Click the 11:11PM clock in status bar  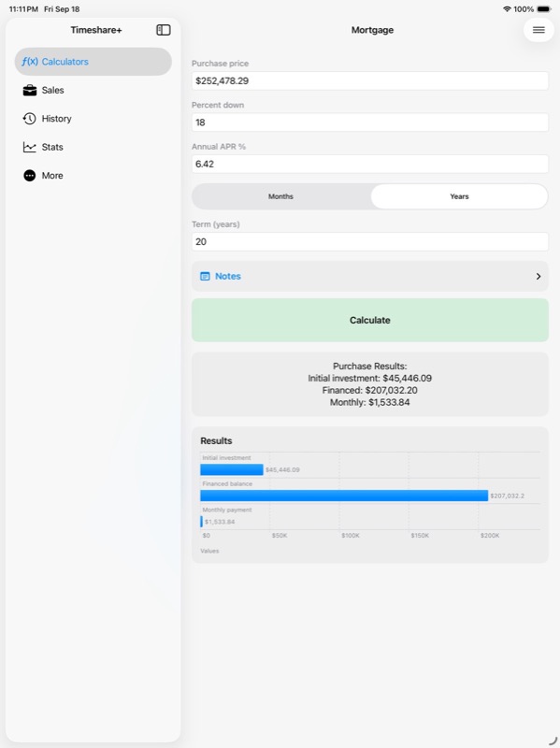click(x=24, y=9)
